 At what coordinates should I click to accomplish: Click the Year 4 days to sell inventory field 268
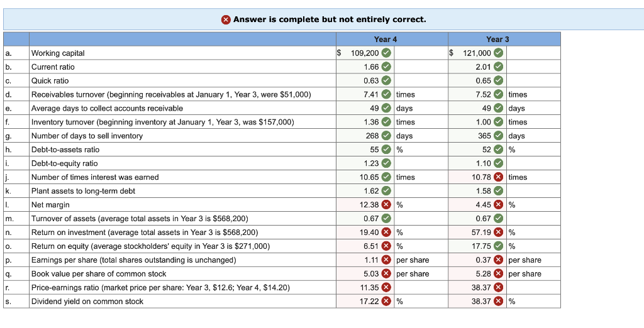(x=365, y=136)
